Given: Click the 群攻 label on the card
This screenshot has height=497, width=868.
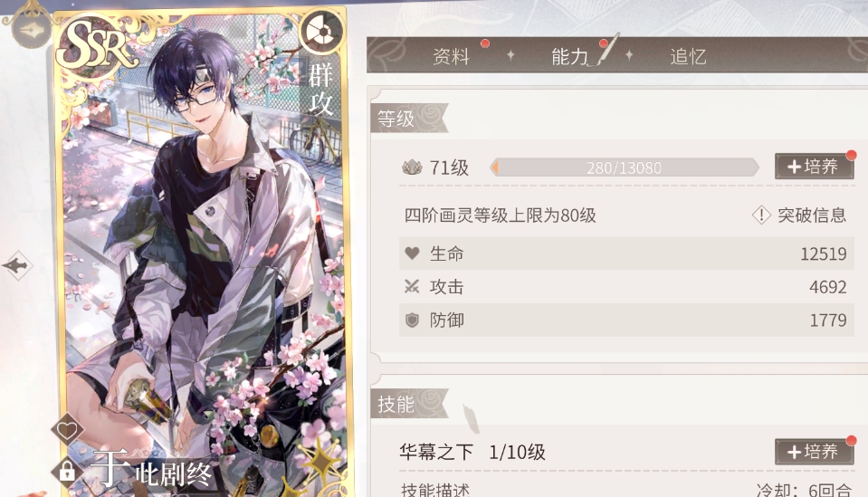Looking at the screenshot, I should (x=320, y=89).
